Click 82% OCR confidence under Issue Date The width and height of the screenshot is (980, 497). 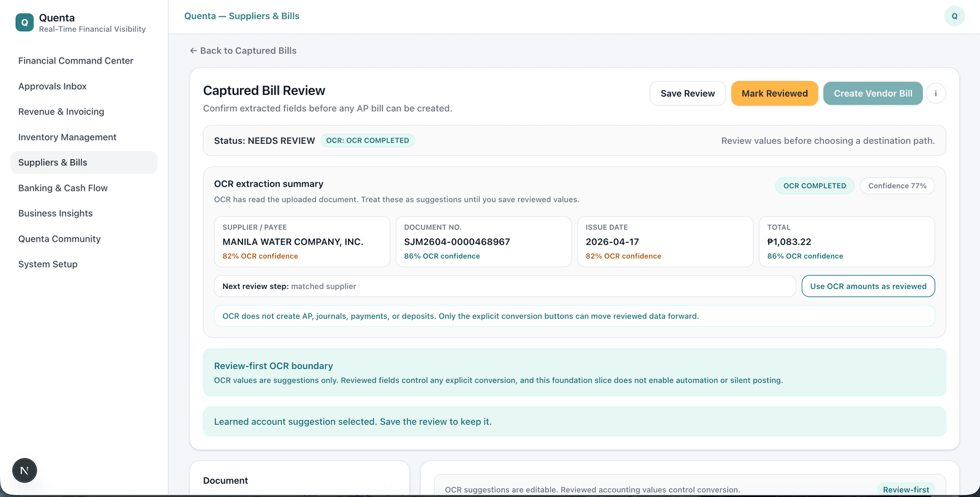pos(624,256)
